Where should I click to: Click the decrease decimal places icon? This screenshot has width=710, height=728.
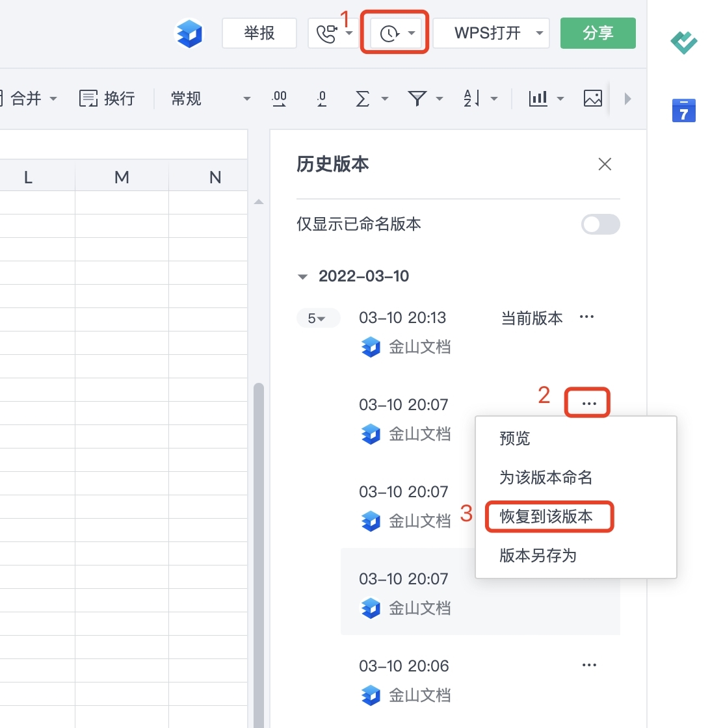point(321,98)
